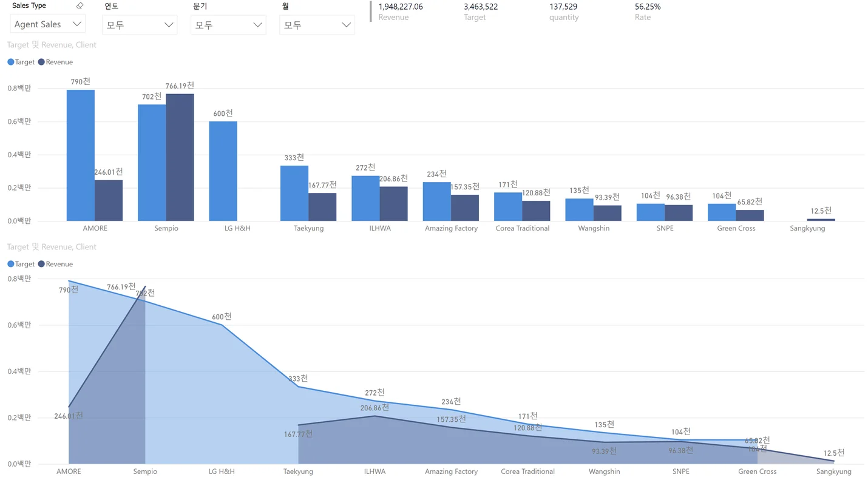Expand the 분기 slicer dropdown
This screenshot has width=868, height=480.
point(228,25)
